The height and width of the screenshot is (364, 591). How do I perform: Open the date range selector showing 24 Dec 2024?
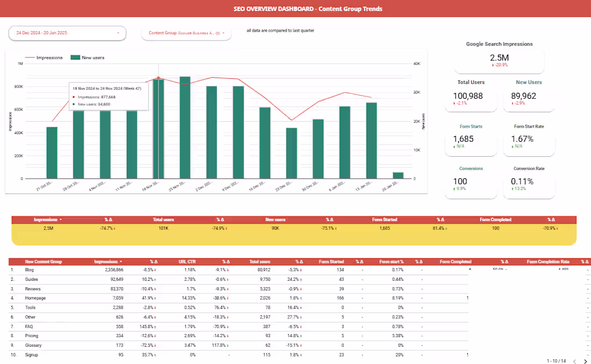click(67, 33)
